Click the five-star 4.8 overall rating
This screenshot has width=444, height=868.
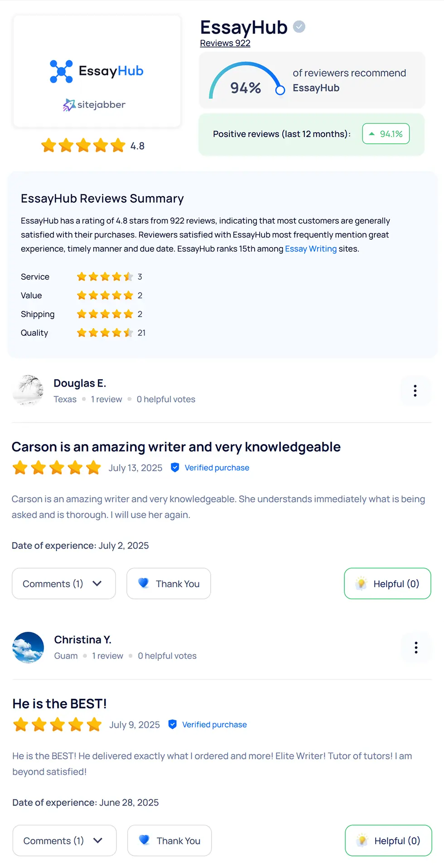(83, 146)
